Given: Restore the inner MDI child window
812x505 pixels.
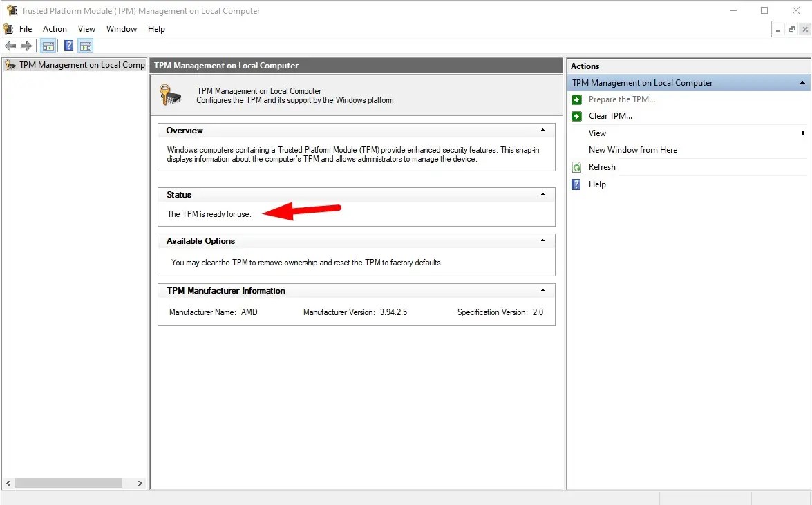Looking at the screenshot, I should pos(791,30).
